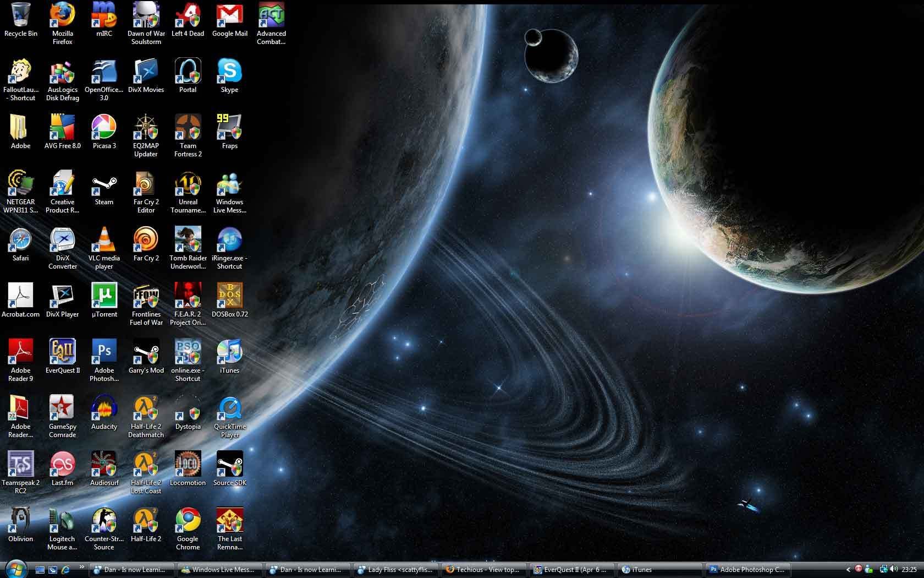Switch to Adobe Photoshop taskbar button
Image resolution: width=924 pixels, height=578 pixels.
click(x=747, y=570)
